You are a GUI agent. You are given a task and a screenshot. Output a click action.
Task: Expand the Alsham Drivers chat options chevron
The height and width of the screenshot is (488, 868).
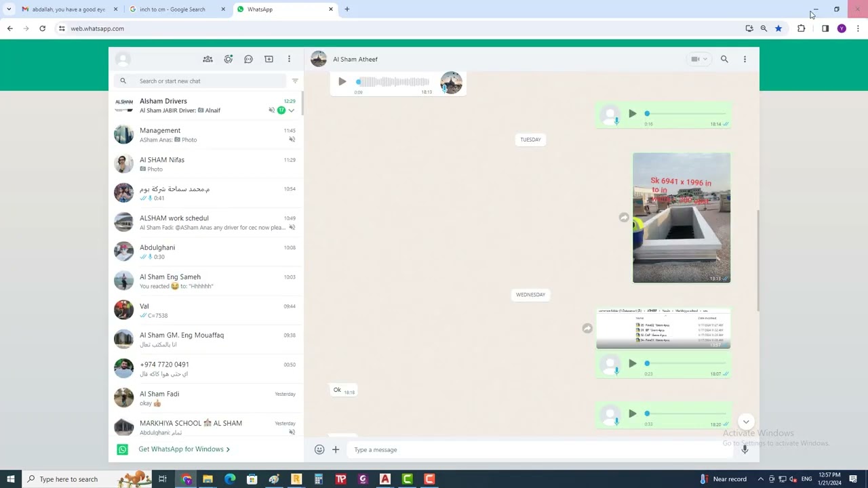(292, 110)
